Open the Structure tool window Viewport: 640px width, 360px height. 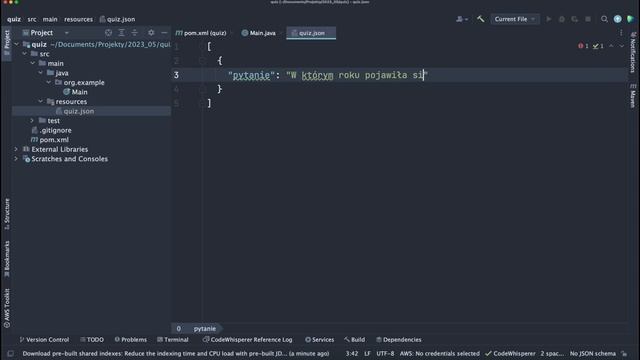click(7, 213)
